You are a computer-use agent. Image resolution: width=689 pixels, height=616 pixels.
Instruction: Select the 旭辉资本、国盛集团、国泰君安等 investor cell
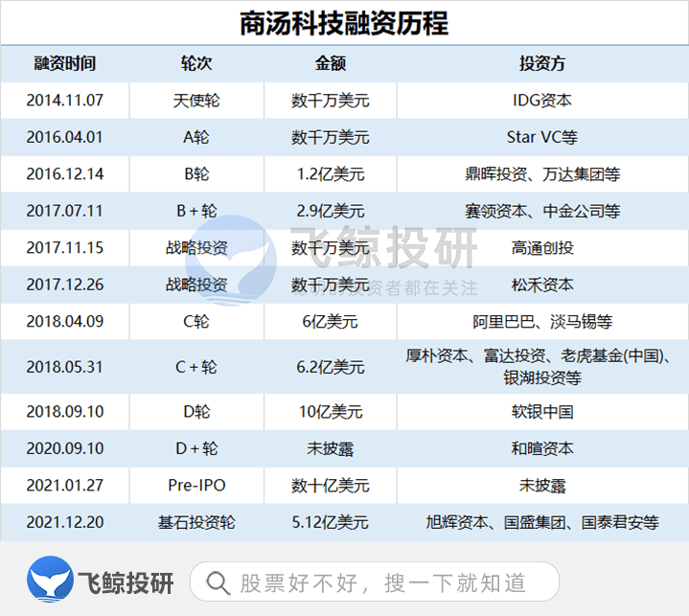tap(542, 523)
